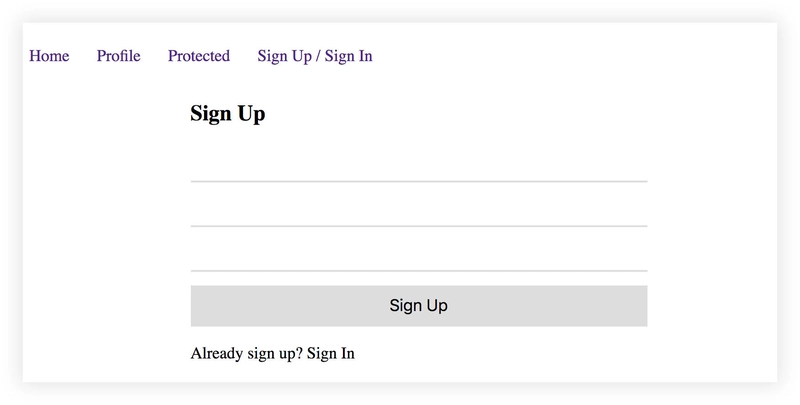Choose Profile from the top navigation
800x405 pixels.
click(x=118, y=56)
